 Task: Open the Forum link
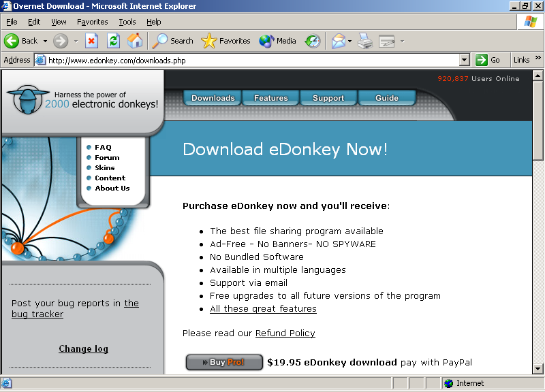pyautogui.click(x=107, y=158)
